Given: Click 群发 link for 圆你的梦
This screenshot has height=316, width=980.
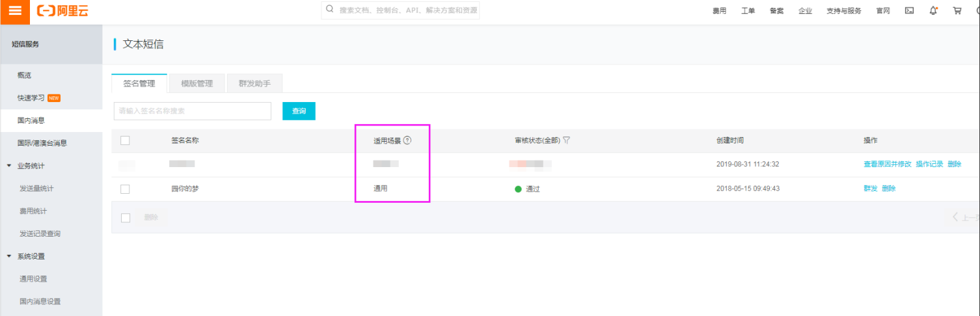Looking at the screenshot, I should pyautogui.click(x=870, y=189).
